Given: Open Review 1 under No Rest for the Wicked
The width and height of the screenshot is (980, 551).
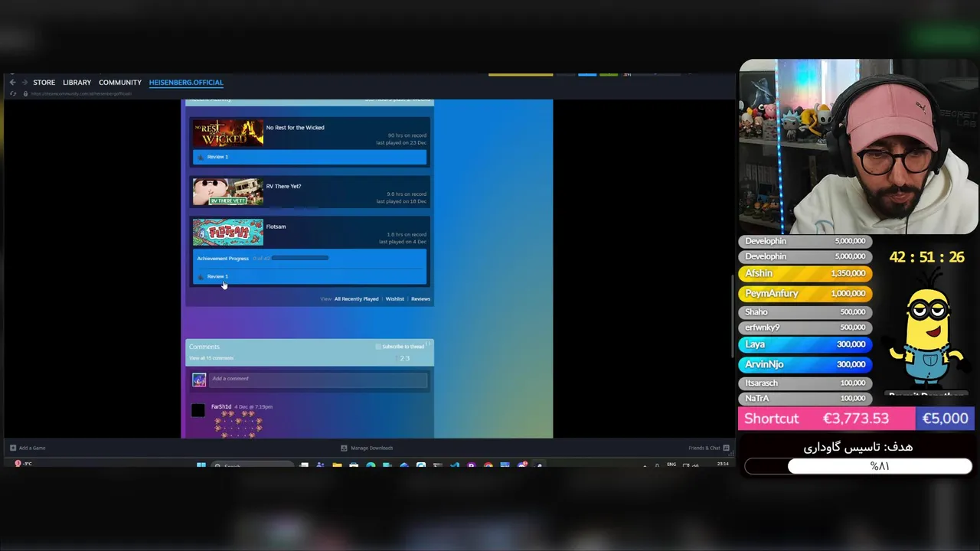Looking at the screenshot, I should pos(217,157).
